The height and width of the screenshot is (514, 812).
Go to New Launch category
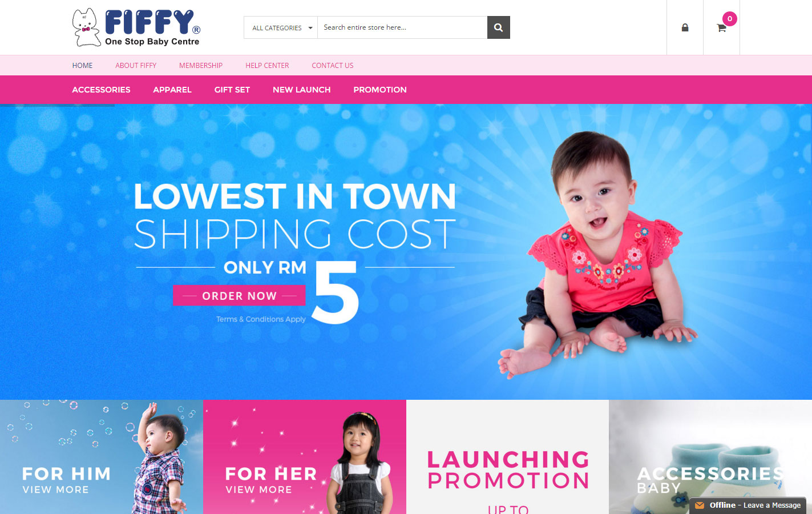pos(302,90)
